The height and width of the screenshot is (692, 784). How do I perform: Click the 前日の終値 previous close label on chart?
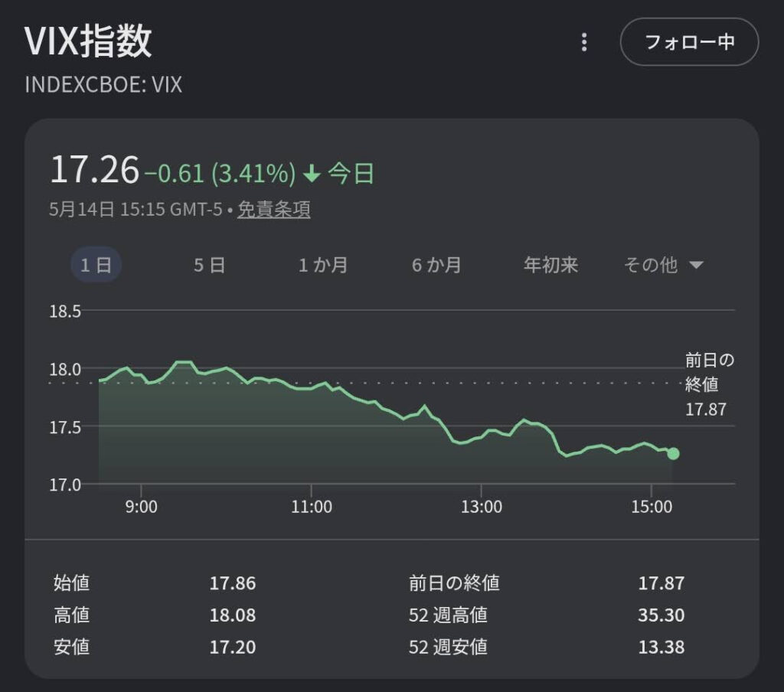708,384
